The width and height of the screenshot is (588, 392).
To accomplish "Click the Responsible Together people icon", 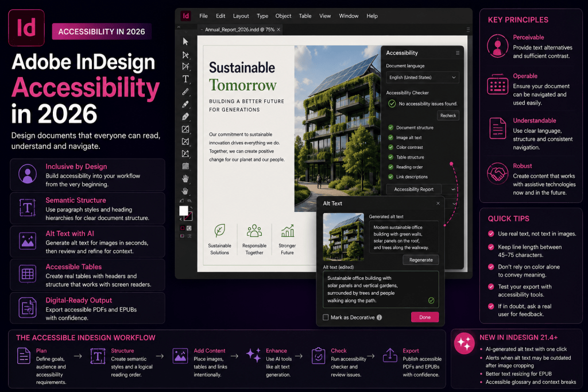I will point(254,230).
